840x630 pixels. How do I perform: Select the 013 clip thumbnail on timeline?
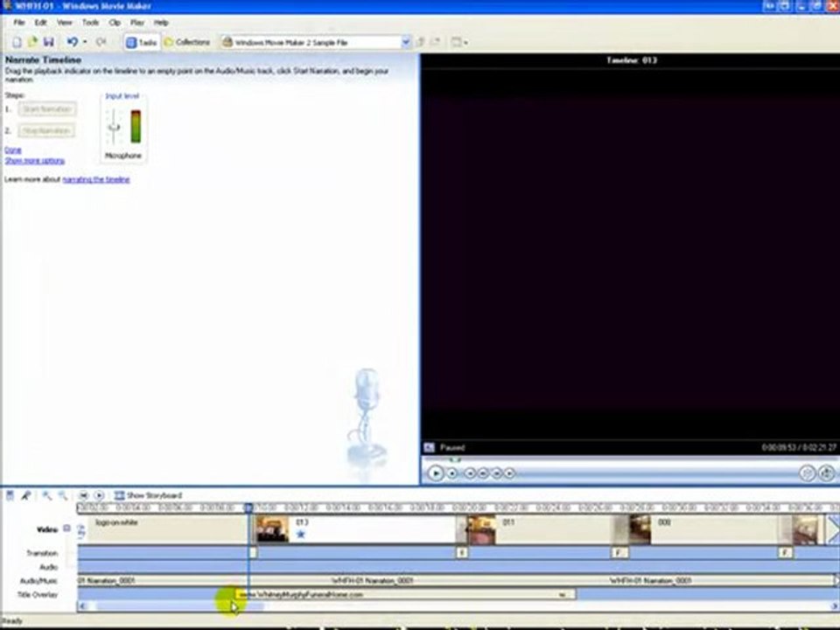point(272,529)
